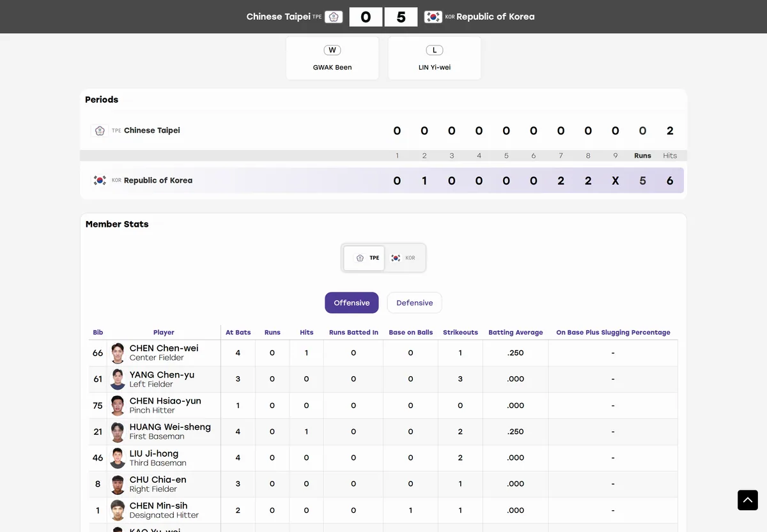
Task: Click player name CHU Chia-en
Action: (x=158, y=480)
